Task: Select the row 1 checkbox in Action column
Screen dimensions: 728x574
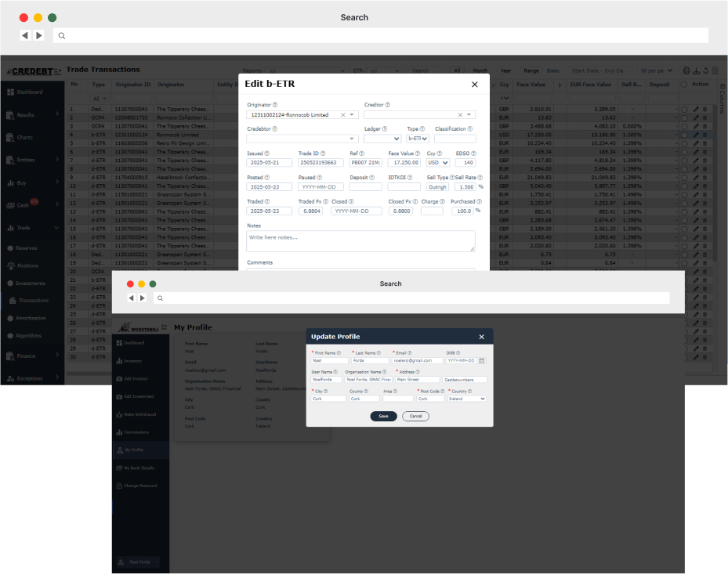Action: pos(686,109)
